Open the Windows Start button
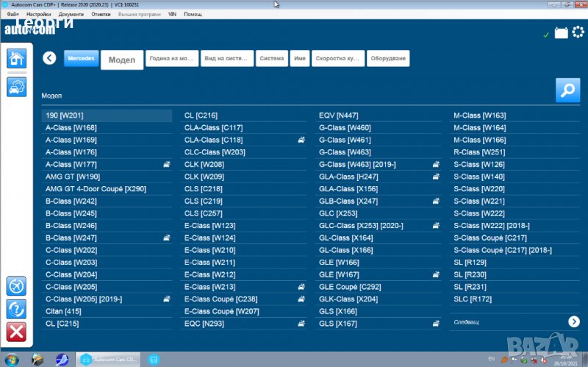 click(12, 360)
